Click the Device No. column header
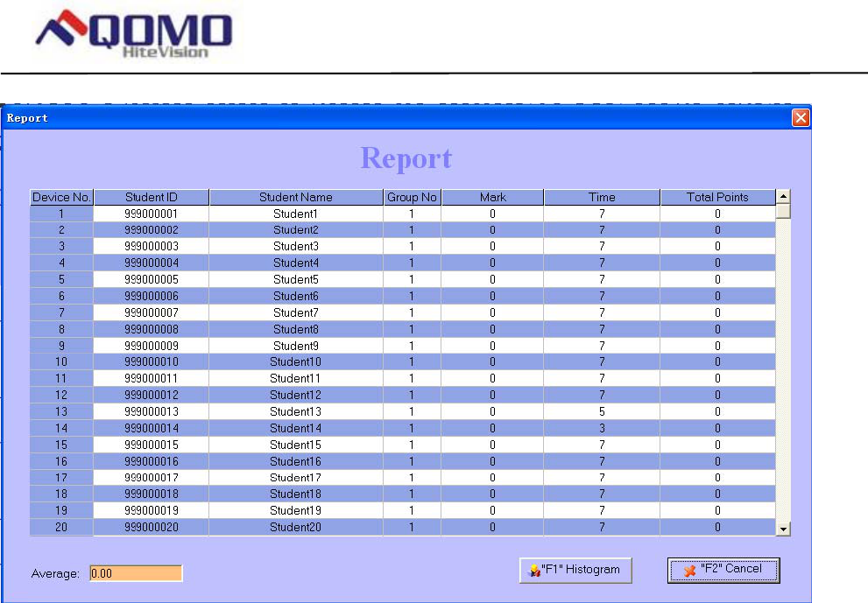The width and height of the screenshot is (868, 603). pyautogui.click(x=61, y=197)
